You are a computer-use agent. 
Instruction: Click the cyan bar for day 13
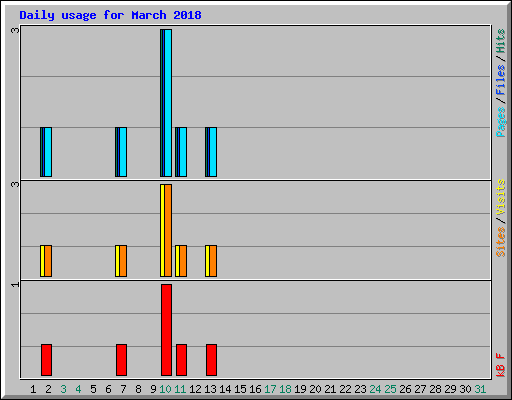[213, 152]
